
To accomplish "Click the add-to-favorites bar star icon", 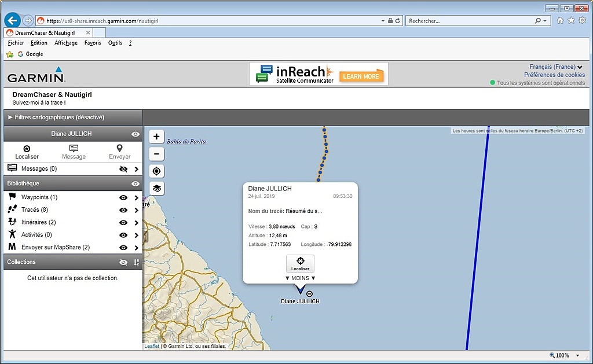I will tap(10, 54).
